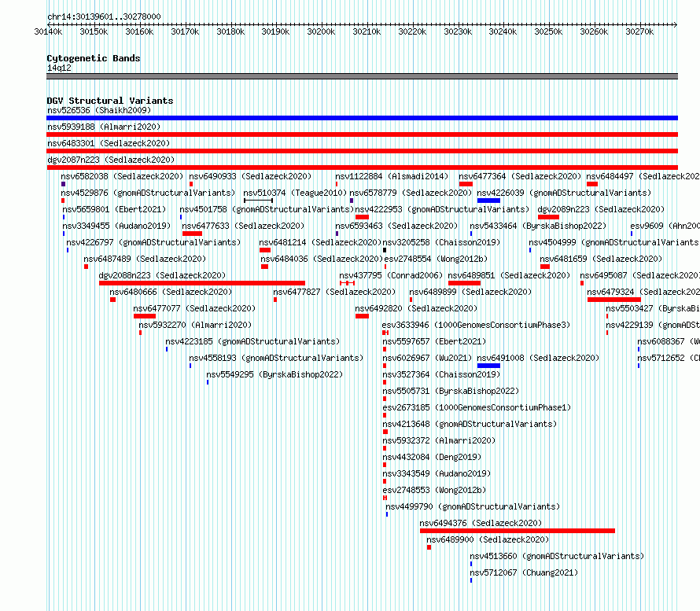Viewport: 700px width, 611px height.
Task: Select the blue nsv526536 variant bar
Action: tap(362, 118)
